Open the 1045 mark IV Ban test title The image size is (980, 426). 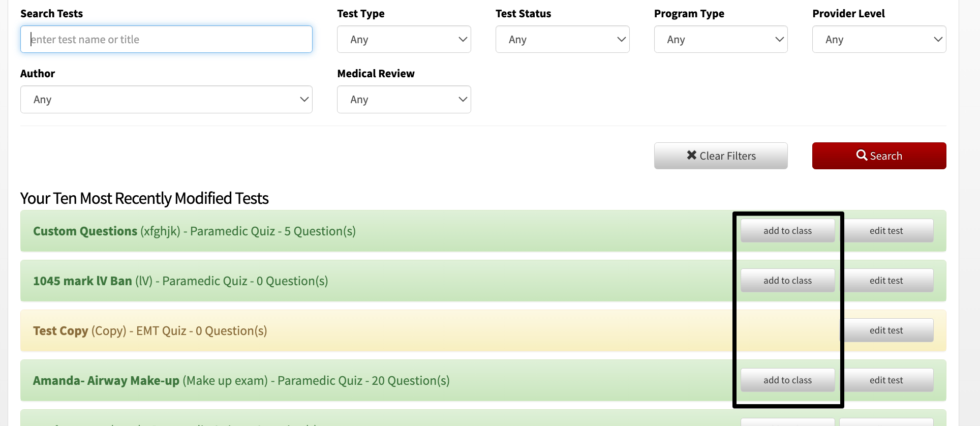pos(82,281)
